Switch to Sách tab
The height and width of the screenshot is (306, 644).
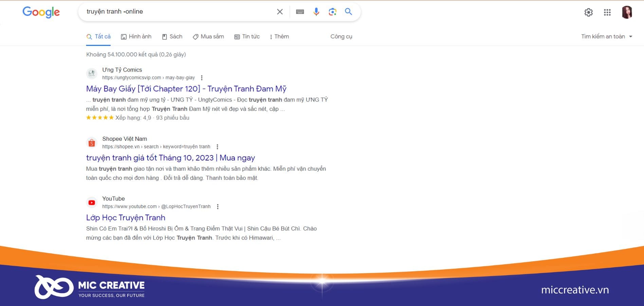(172, 37)
